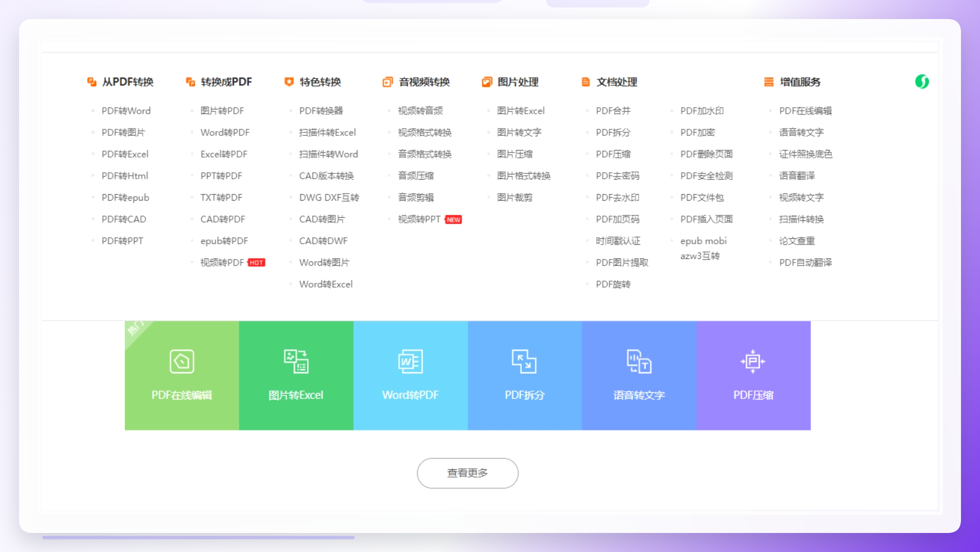Choose PDF转Excel from the list
Viewport: 980px width, 552px height.
(125, 154)
